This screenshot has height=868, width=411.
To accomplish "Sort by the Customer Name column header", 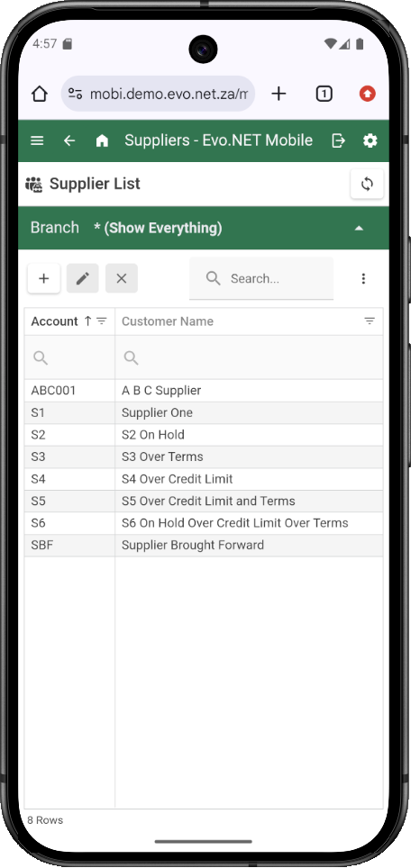I will pyautogui.click(x=168, y=321).
